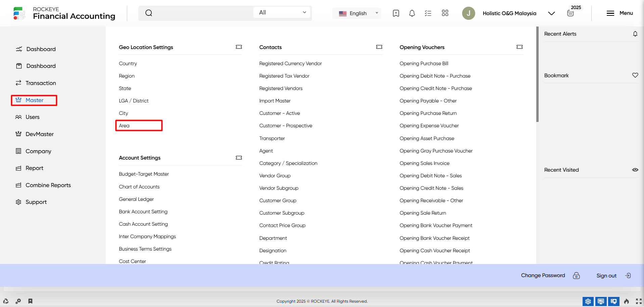Click the ROCKEYE logo icon
The width and height of the screenshot is (644, 307).
[x=19, y=13]
